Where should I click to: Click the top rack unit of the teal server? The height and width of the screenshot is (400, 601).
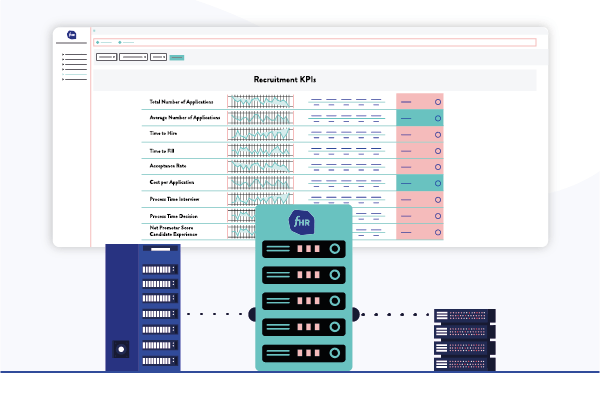304,249
